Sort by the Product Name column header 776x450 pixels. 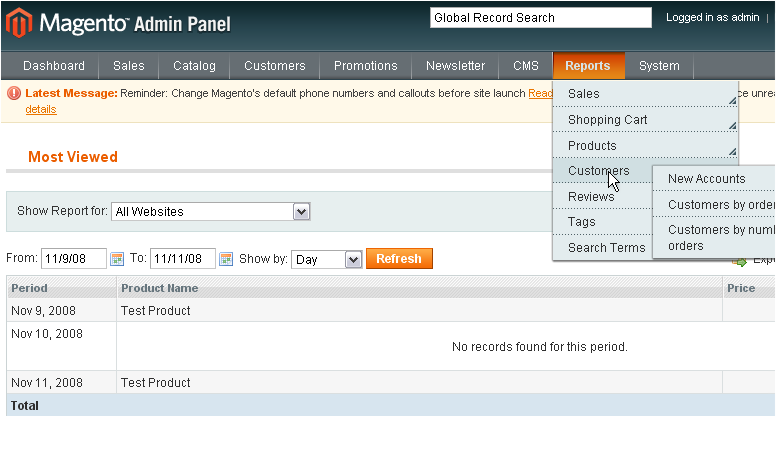pos(160,288)
